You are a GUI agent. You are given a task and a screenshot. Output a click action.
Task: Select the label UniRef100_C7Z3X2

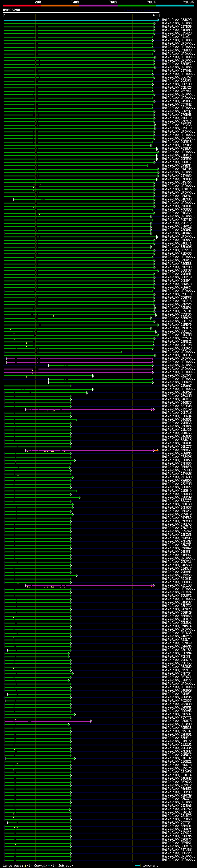click(177, 145)
